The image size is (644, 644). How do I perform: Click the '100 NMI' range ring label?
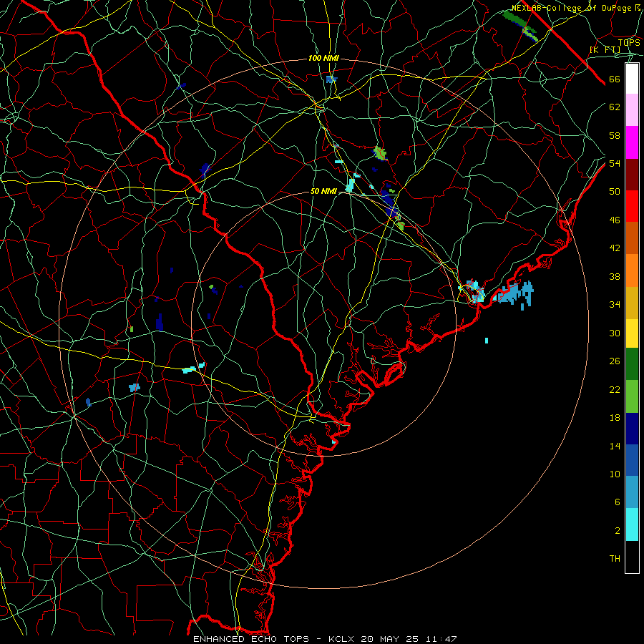tap(323, 59)
